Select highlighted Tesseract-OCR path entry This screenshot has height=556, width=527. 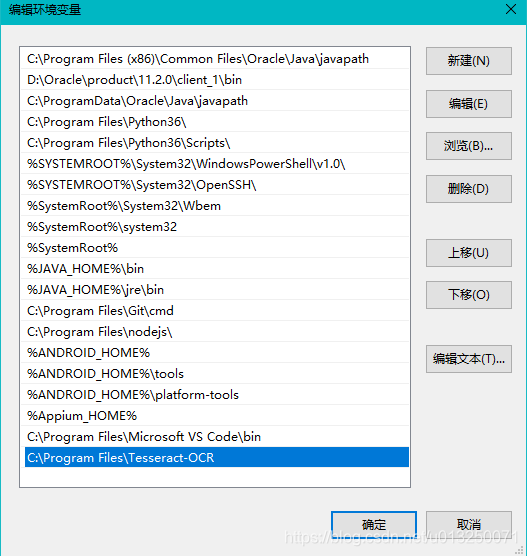pyautogui.click(x=217, y=457)
